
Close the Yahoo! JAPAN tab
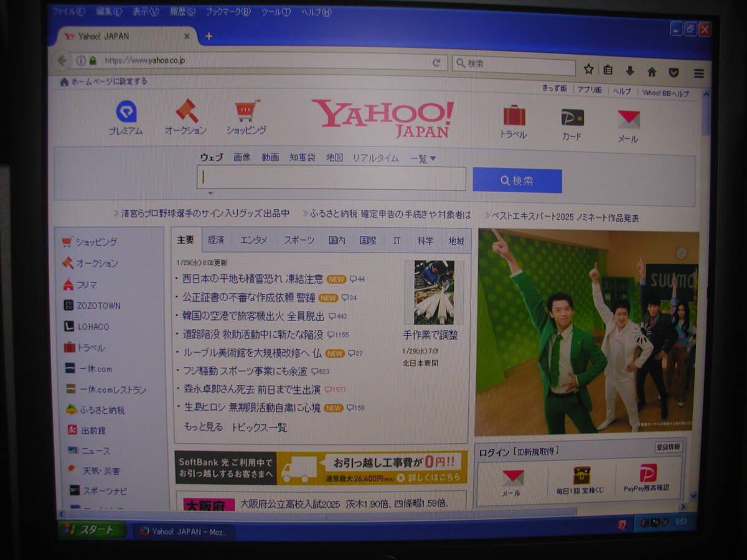tap(187, 36)
